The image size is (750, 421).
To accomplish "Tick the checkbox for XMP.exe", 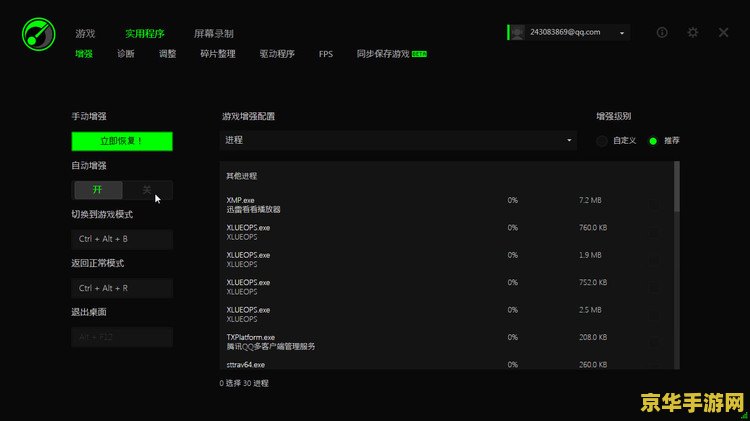I will tap(654, 205).
